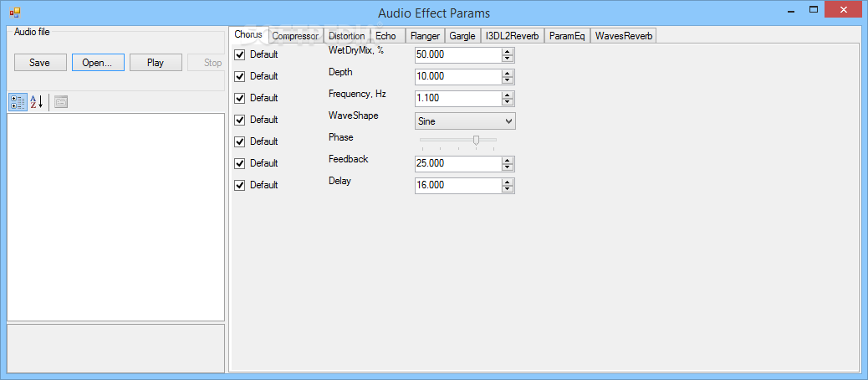Increase Delay value with up arrow
Screen dimensions: 868x380
(x=507, y=182)
